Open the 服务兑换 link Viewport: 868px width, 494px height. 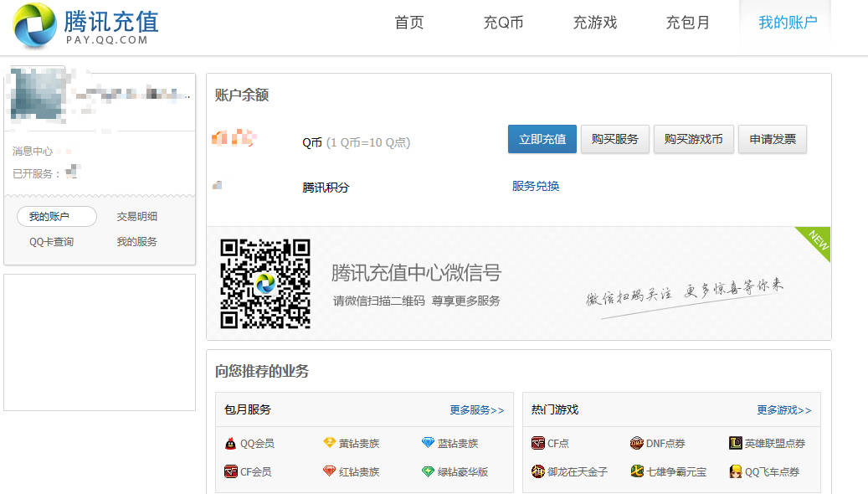(536, 186)
